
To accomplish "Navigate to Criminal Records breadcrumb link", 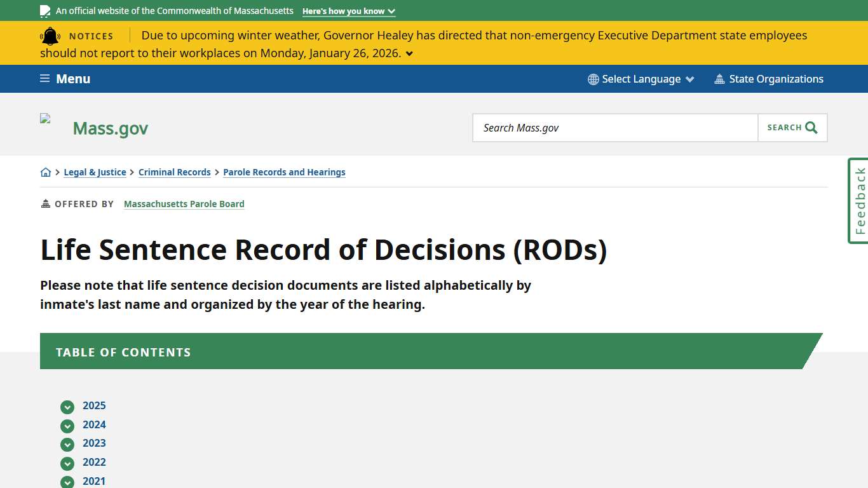I will [x=174, y=172].
